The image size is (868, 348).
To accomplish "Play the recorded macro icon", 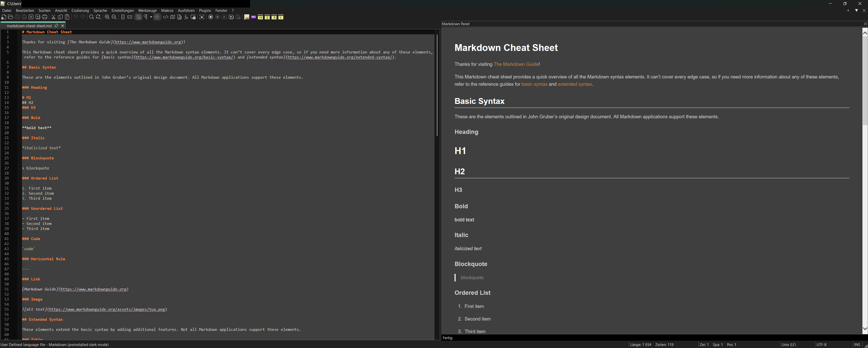I will pyautogui.click(x=224, y=17).
